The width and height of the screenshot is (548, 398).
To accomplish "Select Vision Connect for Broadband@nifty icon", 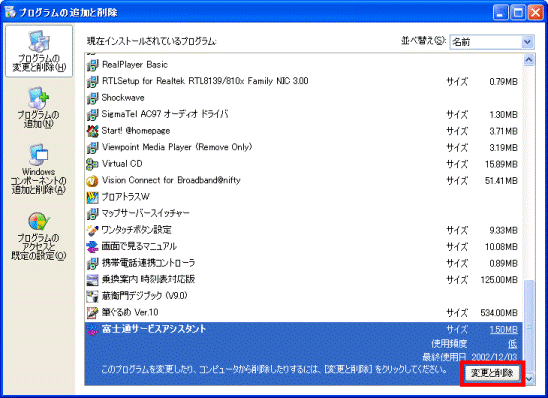I will (93, 181).
